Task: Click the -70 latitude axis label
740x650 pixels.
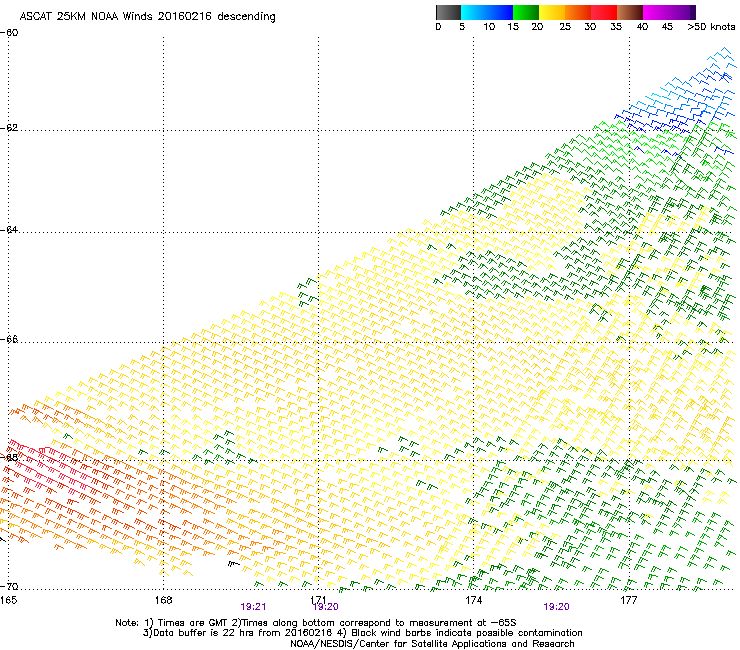Action: [9, 587]
